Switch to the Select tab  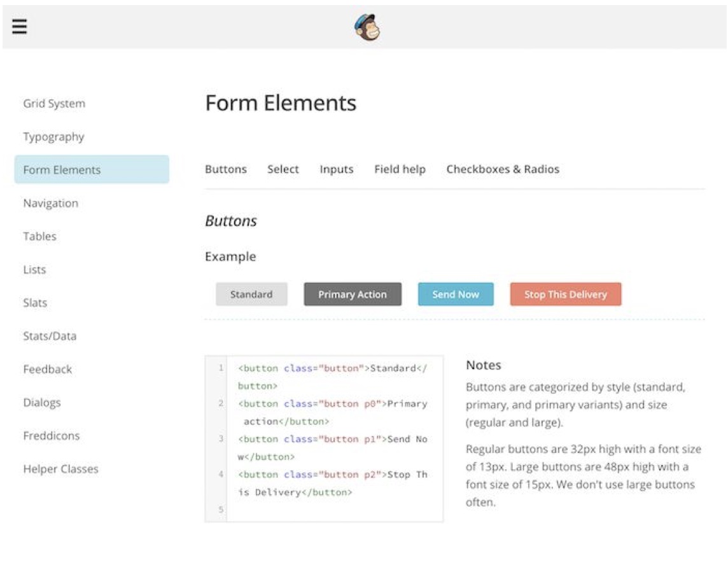(283, 169)
